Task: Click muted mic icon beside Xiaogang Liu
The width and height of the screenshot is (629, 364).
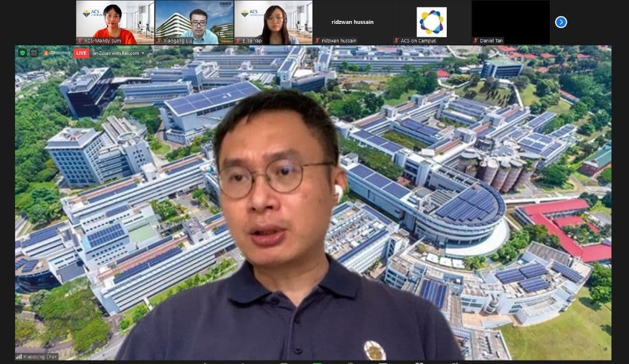Action: [x=159, y=41]
